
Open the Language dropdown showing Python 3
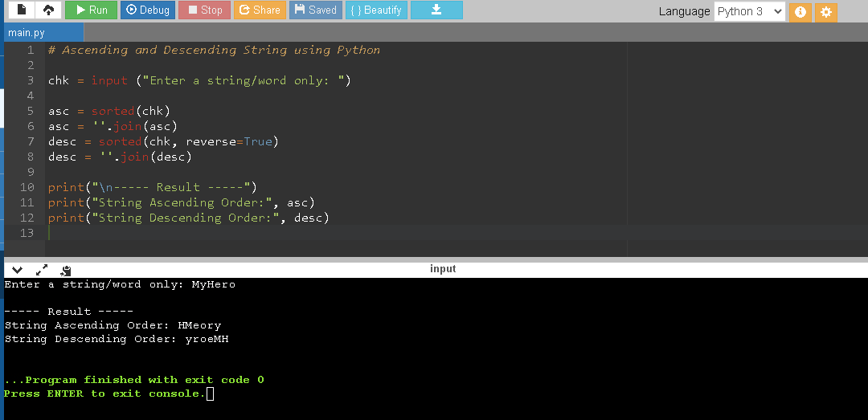pyautogui.click(x=750, y=11)
